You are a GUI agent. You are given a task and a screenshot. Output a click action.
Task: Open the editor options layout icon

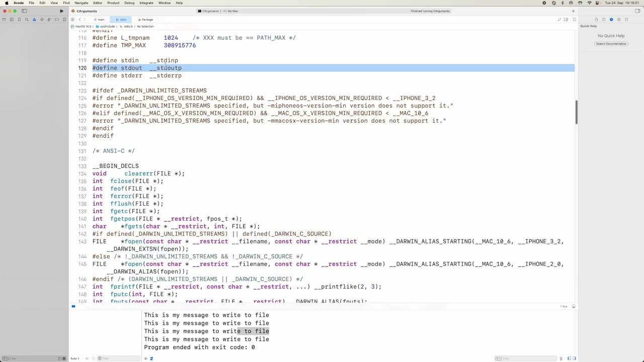click(x=566, y=20)
